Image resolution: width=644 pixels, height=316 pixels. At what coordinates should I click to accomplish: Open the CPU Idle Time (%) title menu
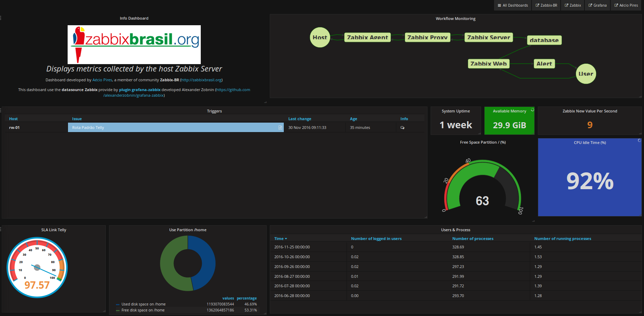590,143
